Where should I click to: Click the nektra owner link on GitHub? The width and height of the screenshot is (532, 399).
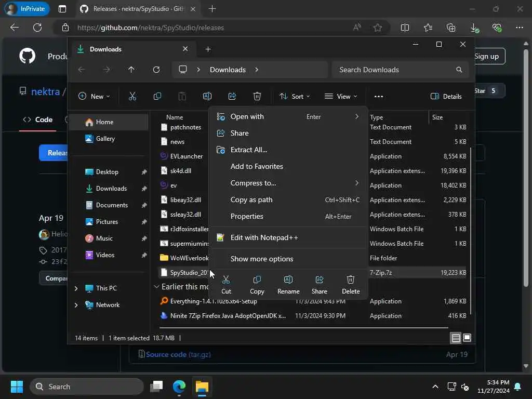45,91
